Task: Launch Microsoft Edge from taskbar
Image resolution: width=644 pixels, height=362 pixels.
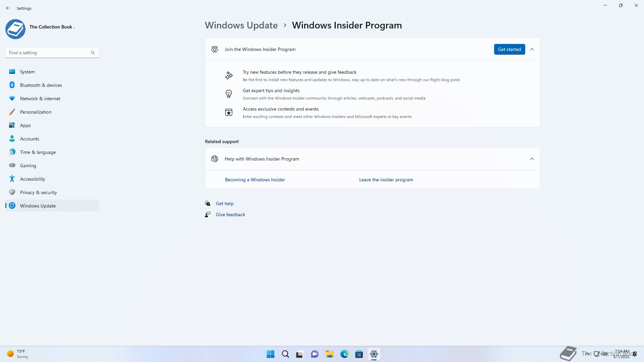Action: click(344, 354)
